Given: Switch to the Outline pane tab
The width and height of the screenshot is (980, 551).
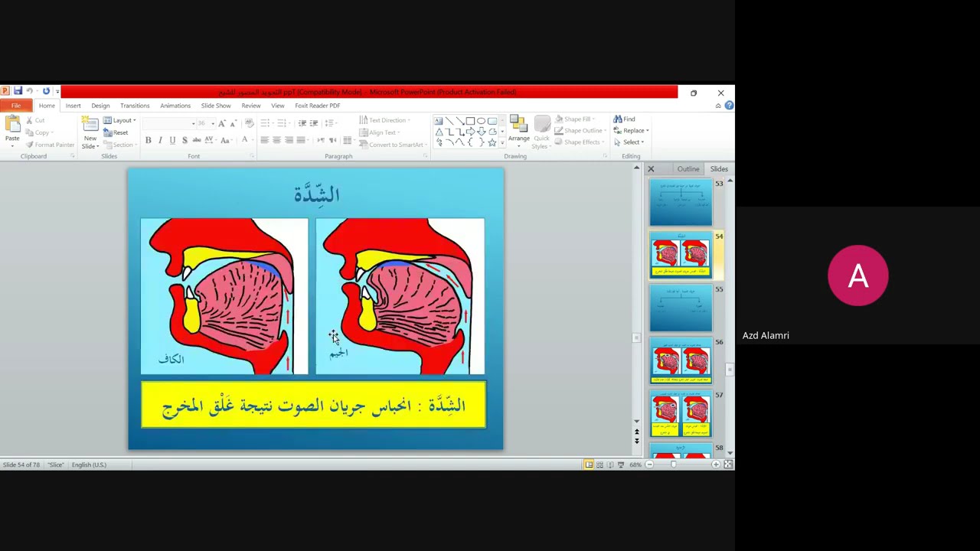Looking at the screenshot, I should [688, 169].
